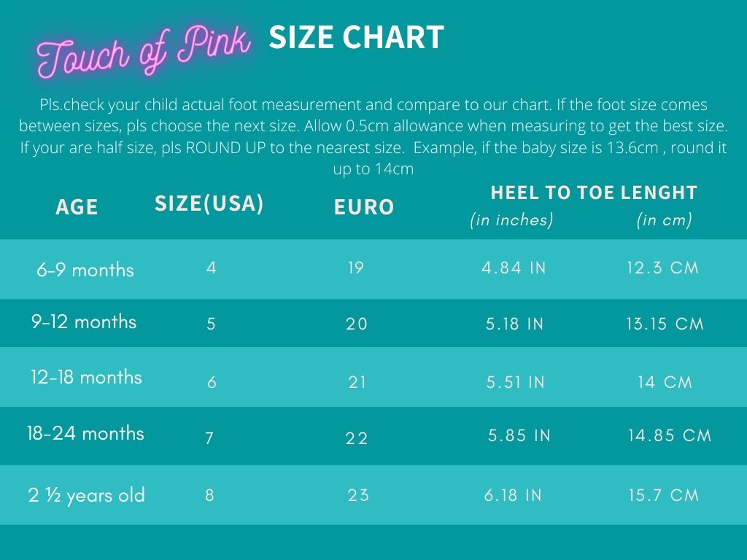The image size is (747, 560).
Task: Click the 15.7 CM measurement cell
Action: coord(663,496)
